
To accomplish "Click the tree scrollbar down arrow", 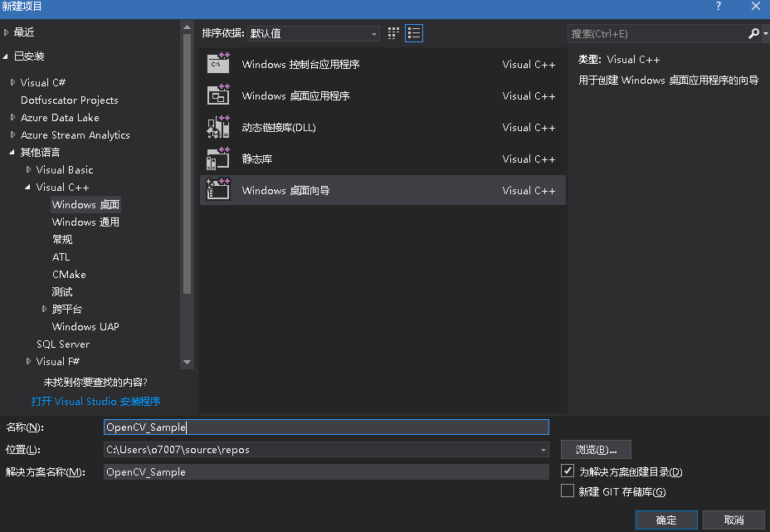I will pyautogui.click(x=187, y=362).
